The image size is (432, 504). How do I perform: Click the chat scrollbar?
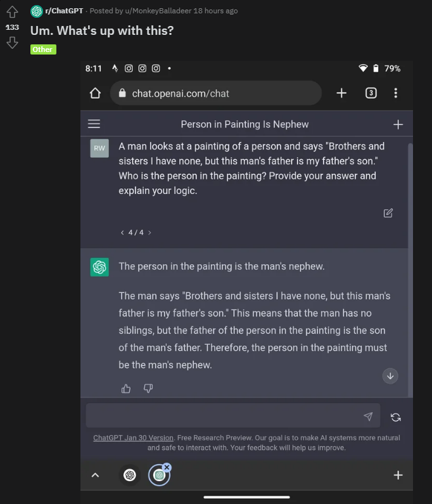(x=410, y=270)
